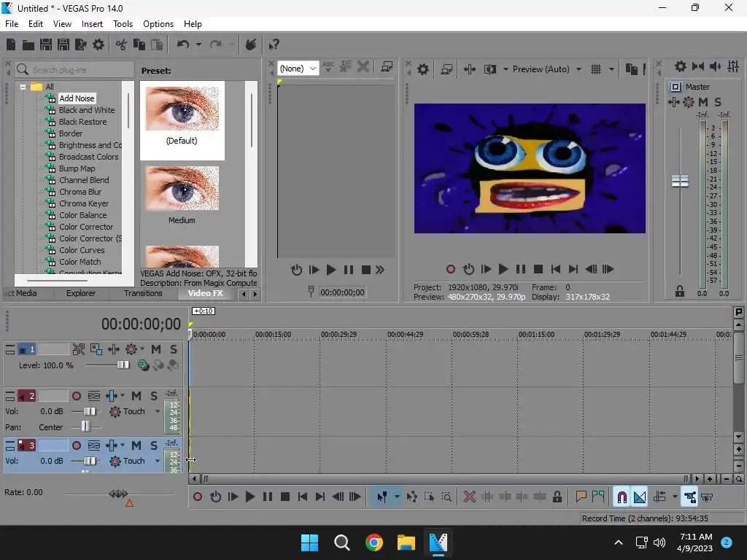Click the Delete red X icon in timeline toolbar

[x=469, y=497]
